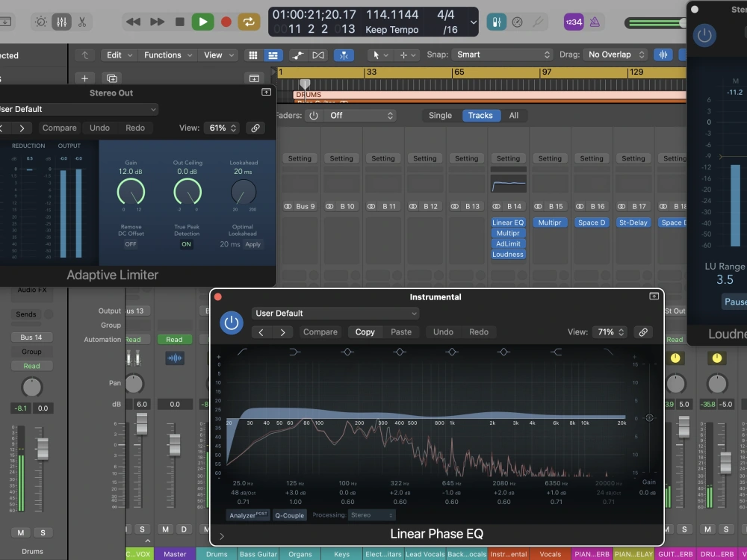Open the AdLimit plugin slot
Screen dimensions: 747x560
point(508,243)
